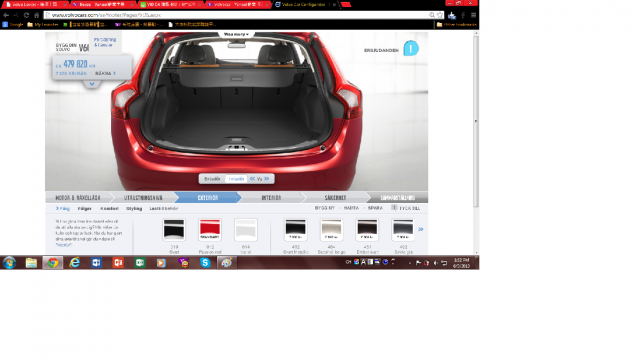Screen dimensions: 640x360
Task: Open the Paint taskbar icon
Action: click(x=227, y=262)
